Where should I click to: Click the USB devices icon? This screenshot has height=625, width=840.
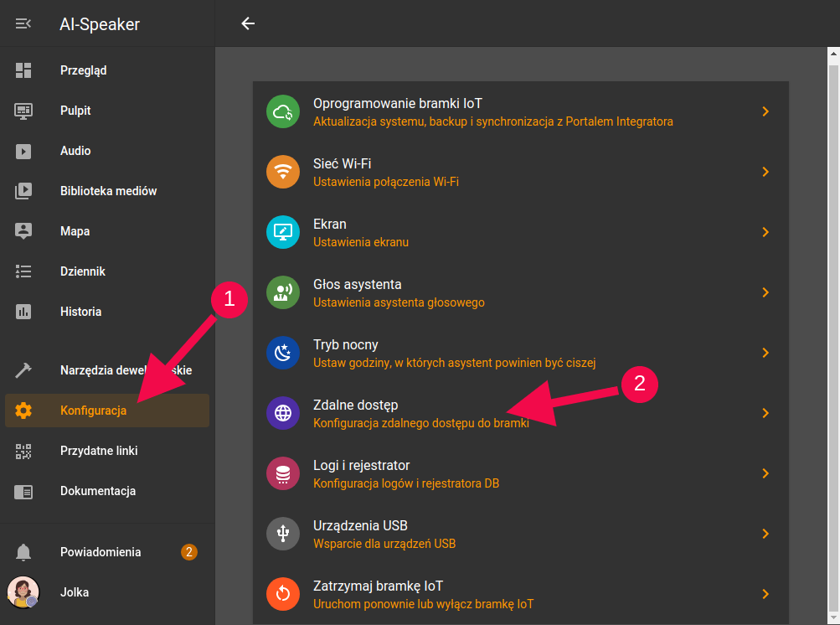(283, 535)
